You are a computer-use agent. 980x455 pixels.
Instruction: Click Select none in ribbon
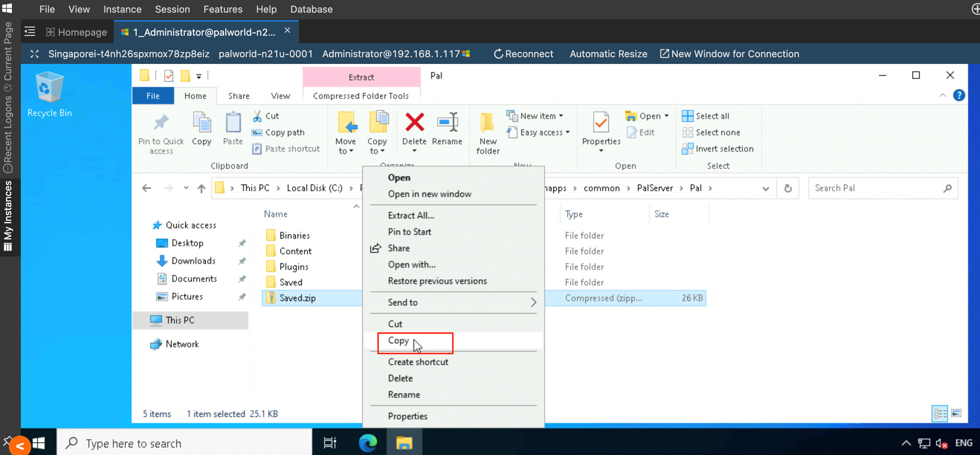pos(711,132)
